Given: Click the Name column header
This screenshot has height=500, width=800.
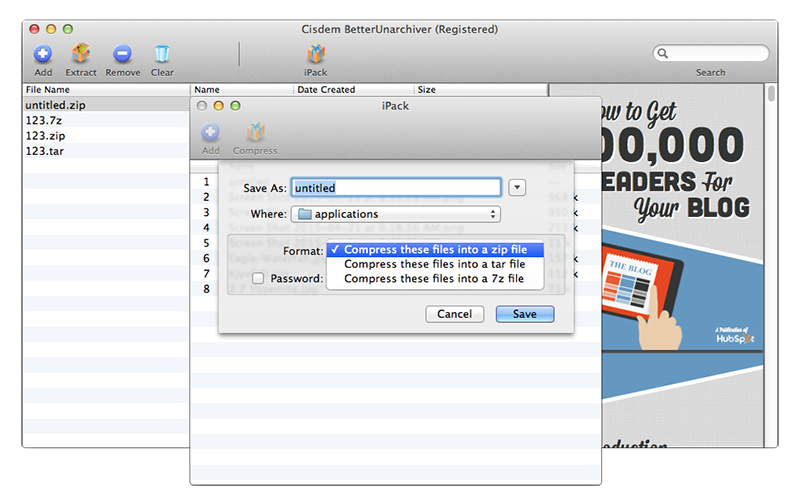Looking at the screenshot, I should tap(242, 90).
